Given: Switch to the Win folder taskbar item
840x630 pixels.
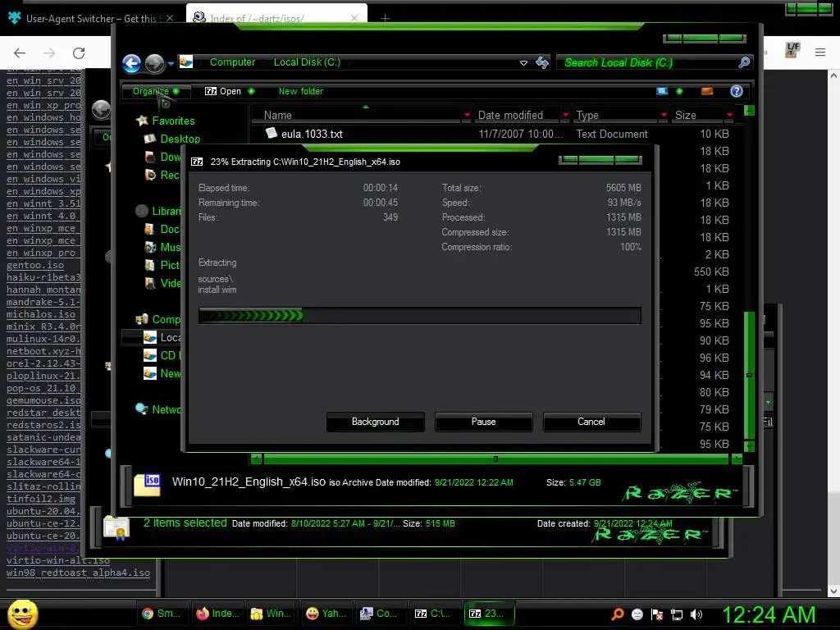Looking at the screenshot, I should 271,614.
